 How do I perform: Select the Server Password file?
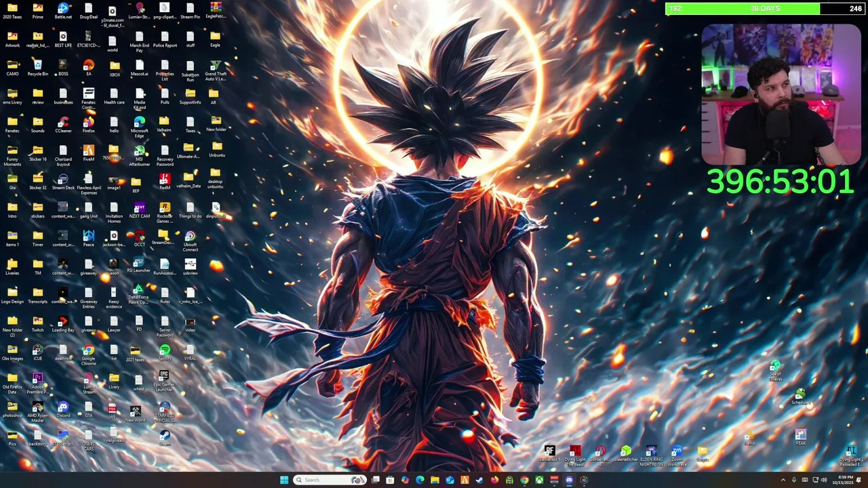click(x=165, y=326)
